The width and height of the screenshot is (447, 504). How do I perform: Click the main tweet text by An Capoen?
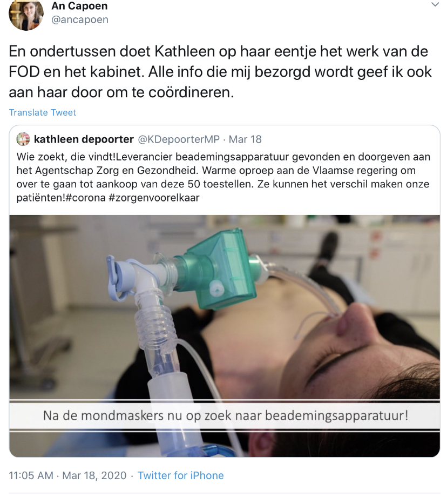[220, 72]
